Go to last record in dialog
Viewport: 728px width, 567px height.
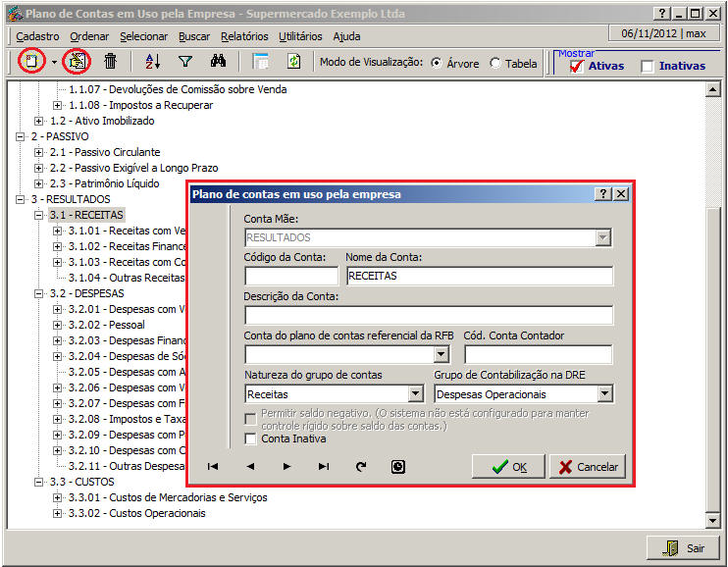point(324,467)
